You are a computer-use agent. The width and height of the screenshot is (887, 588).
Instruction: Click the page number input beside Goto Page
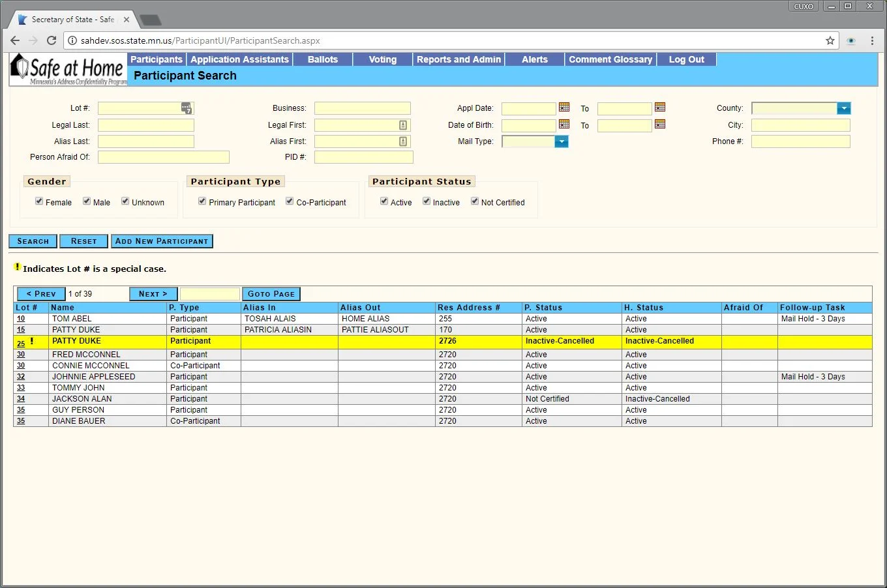(210, 294)
